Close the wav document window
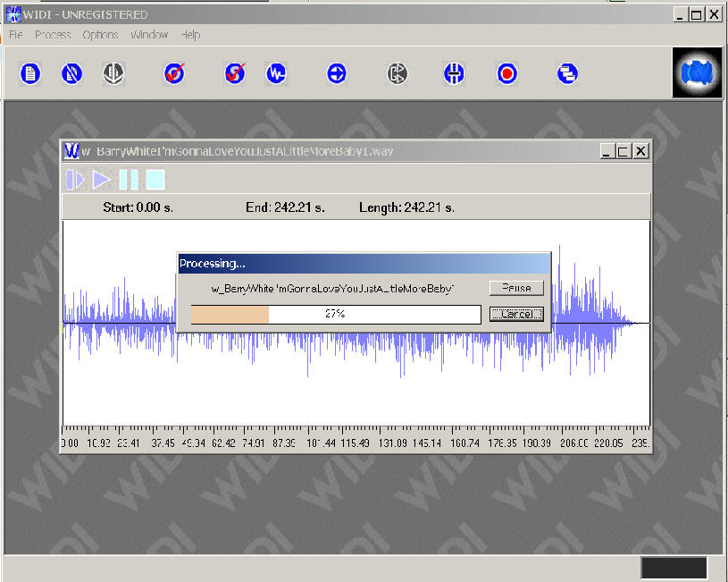Screen dimensions: 728x582 [640, 152]
